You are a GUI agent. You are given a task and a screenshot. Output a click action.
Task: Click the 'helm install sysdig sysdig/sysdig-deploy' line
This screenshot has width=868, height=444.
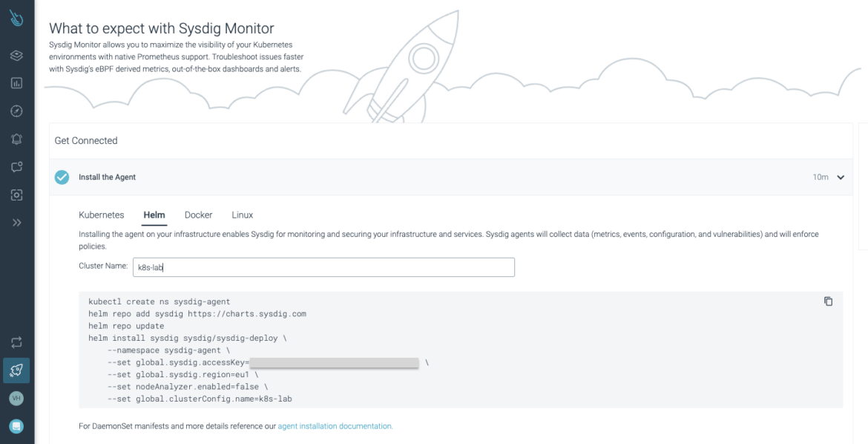(188, 338)
